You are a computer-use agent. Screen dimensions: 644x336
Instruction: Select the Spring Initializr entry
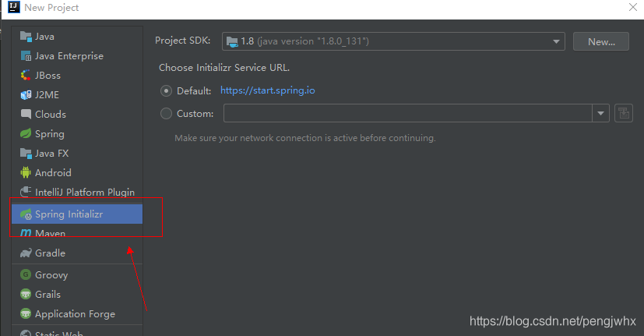77,214
